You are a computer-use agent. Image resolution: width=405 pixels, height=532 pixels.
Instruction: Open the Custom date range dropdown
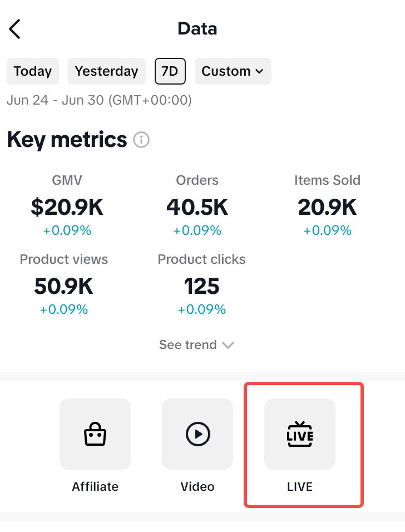(x=233, y=71)
